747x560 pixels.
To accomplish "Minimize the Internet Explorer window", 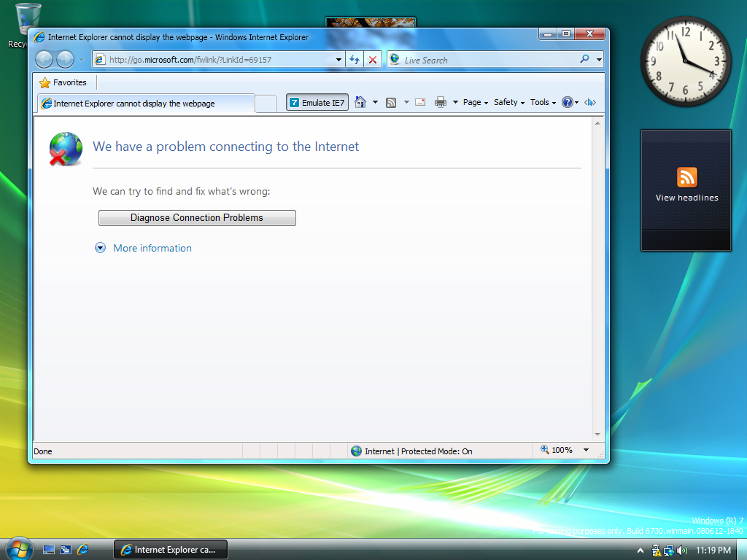I will point(548,34).
